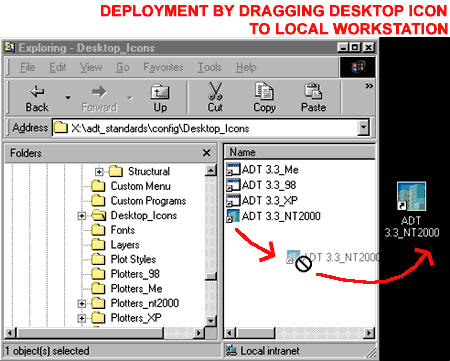
Task: Open the Tools menu
Action: coord(210,67)
